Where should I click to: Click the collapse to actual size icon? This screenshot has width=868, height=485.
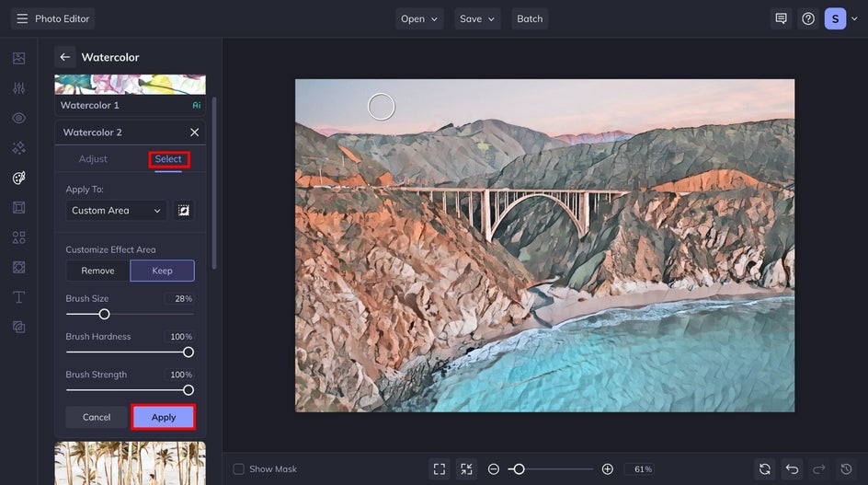pyautogui.click(x=467, y=469)
